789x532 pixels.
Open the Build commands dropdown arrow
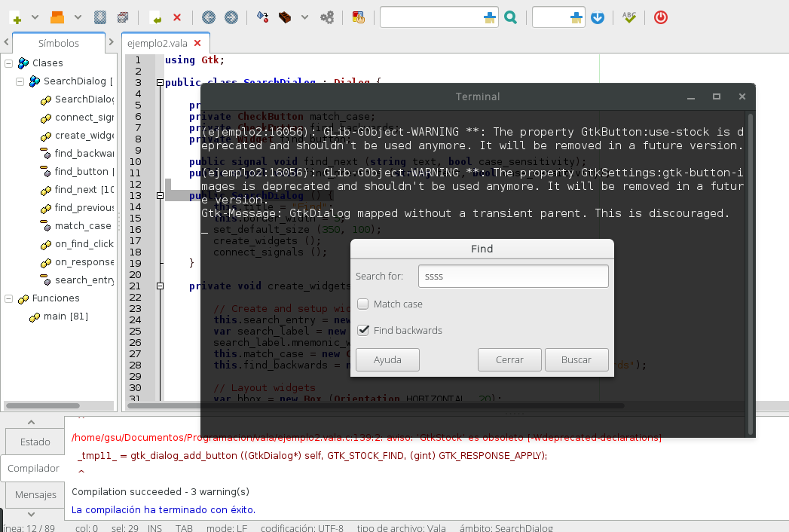(304, 17)
